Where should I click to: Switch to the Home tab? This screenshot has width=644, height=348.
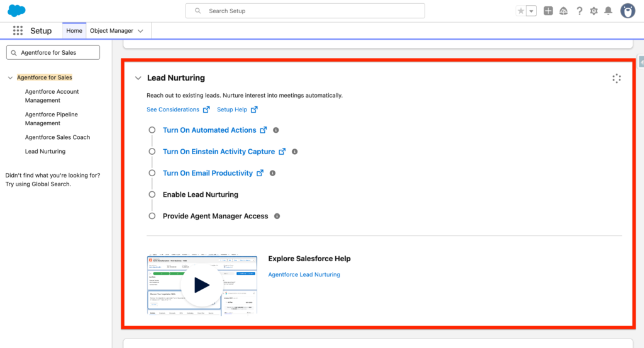coord(74,31)
